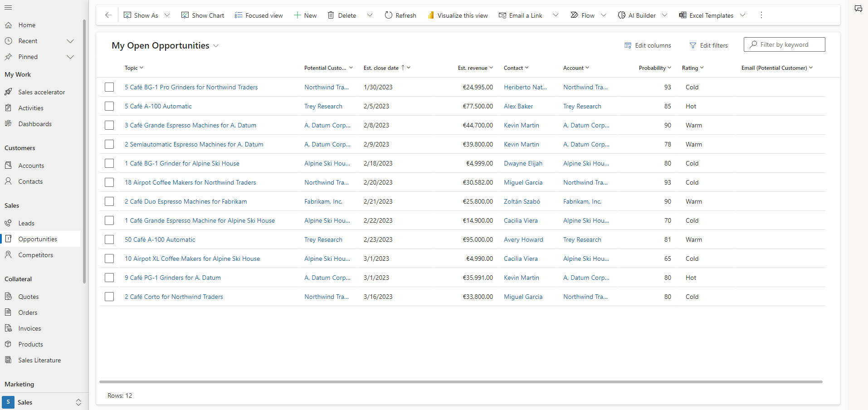Open the Dashboards section
The width and height of the screenshot is (868, 410).
(x=34, y=123)
